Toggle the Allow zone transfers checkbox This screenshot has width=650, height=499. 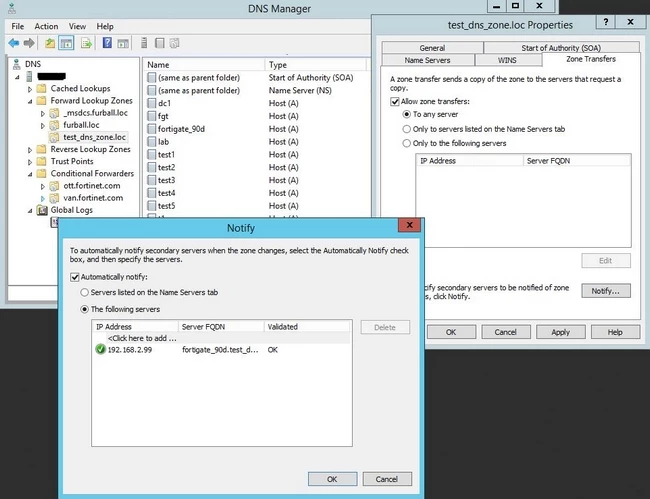pyautogui.click(x=395, y=102)
